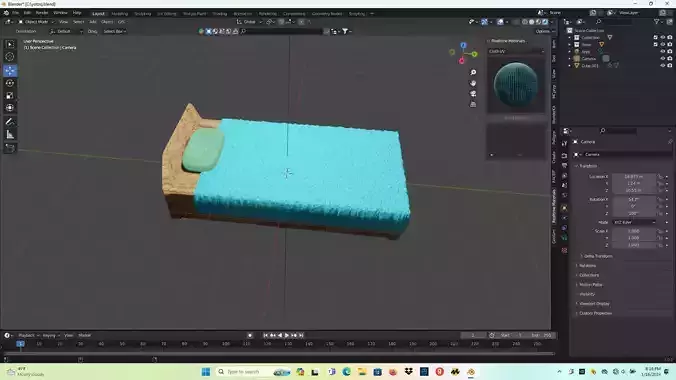Open rotation Mode XYZ Euler dropdown

[634, 222]
